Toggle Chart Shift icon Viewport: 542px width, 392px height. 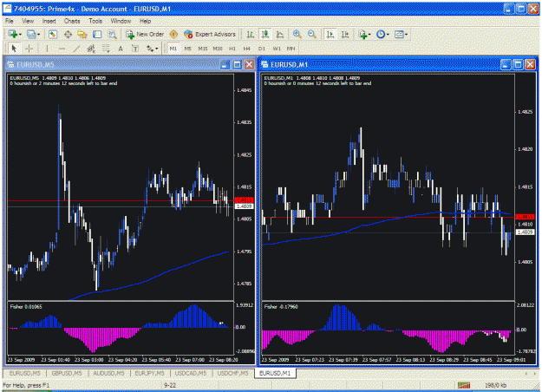[345, 34]
